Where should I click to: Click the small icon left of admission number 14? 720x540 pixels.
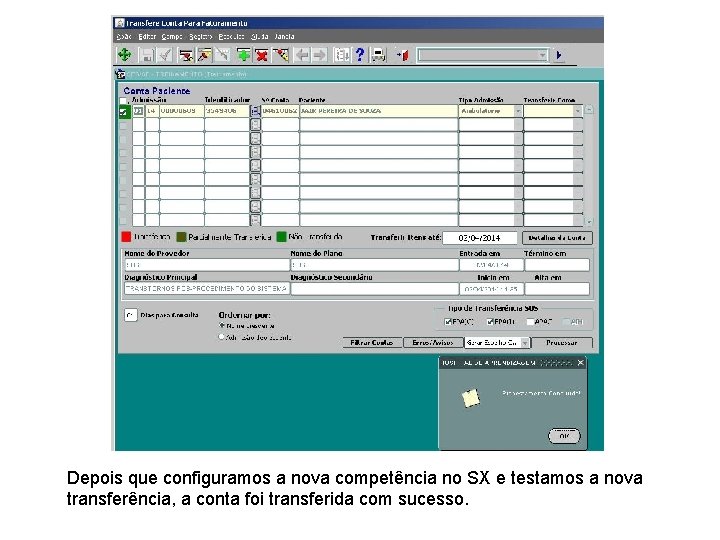point(138,111)
